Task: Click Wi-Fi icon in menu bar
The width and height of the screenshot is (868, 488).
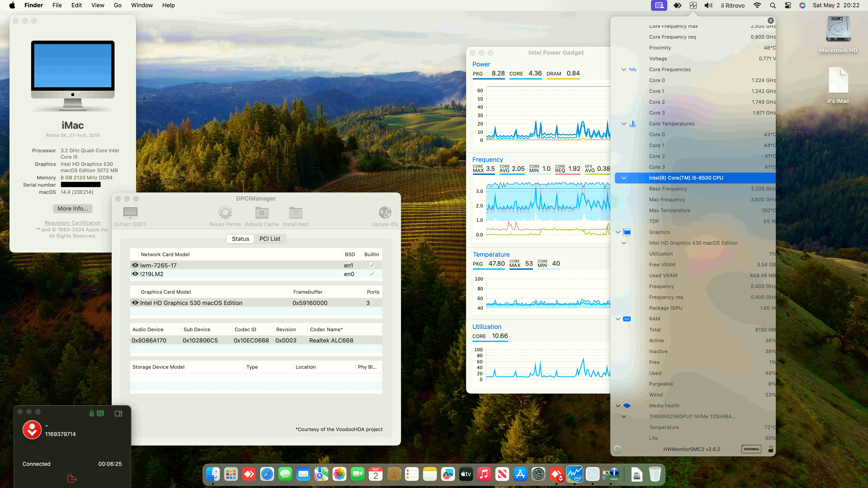Action: coord(757,5)
